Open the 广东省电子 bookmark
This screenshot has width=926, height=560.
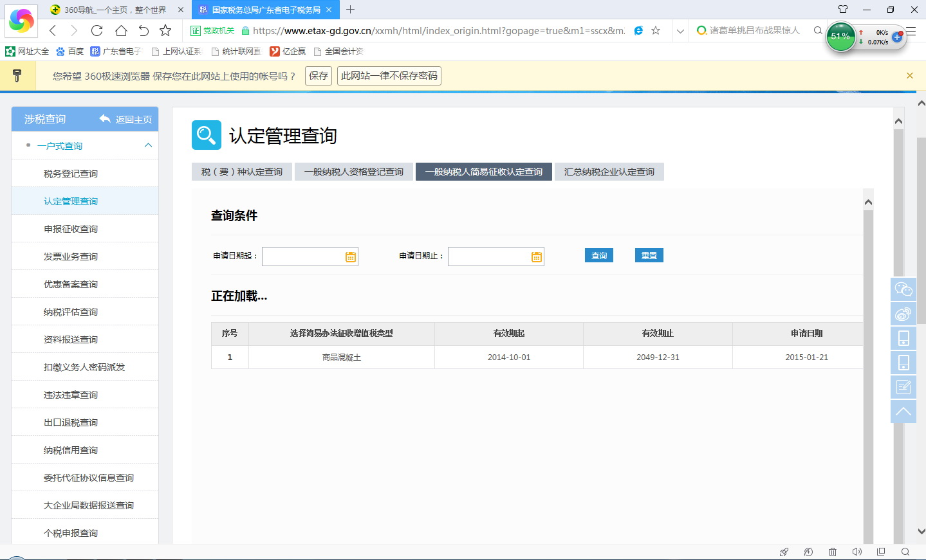click(116, 51)
